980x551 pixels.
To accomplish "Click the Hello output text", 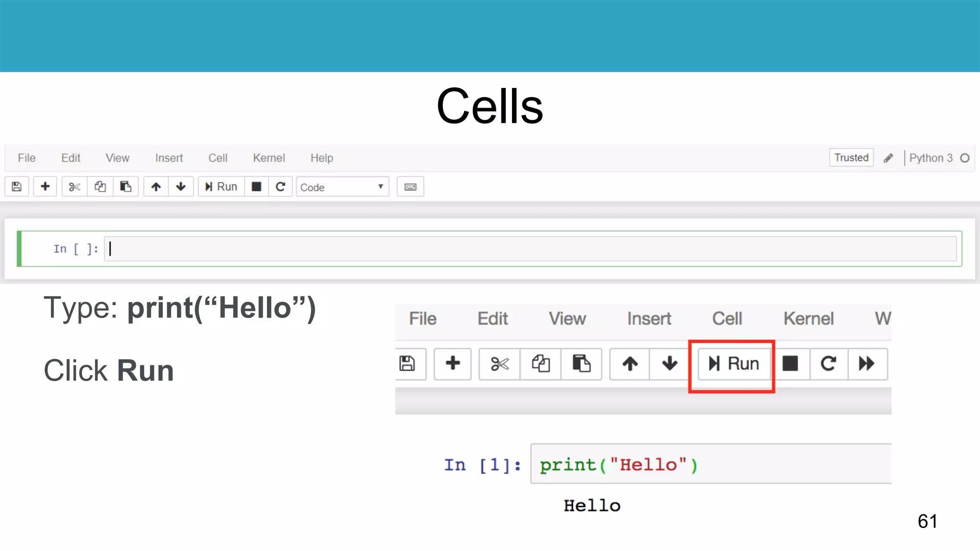I will click(592, 506).
